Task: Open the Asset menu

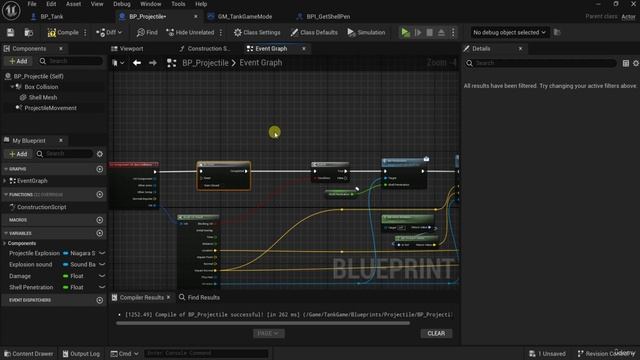Action: (73, 4)
